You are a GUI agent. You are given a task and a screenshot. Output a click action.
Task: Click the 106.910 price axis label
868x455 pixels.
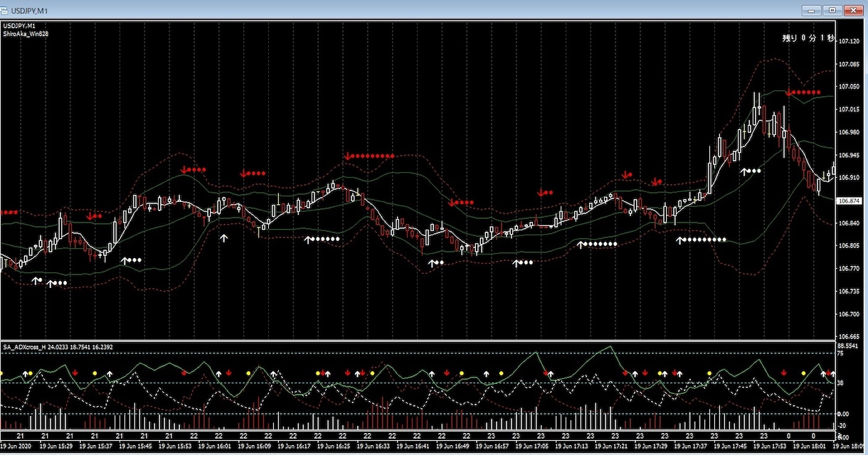click(x=850, y=178)
